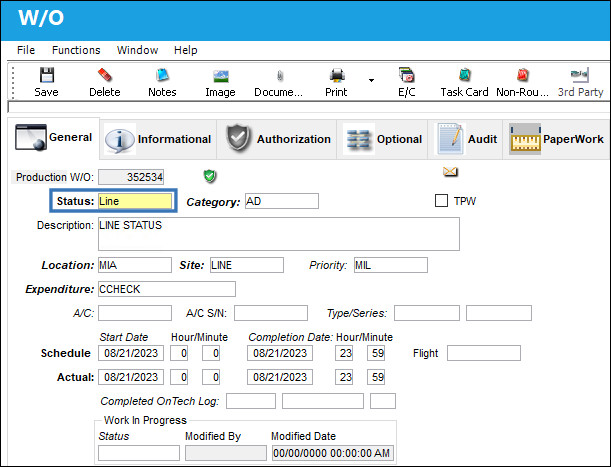Open the Window menu
This screenshot has width=611, height=467.
137,50
